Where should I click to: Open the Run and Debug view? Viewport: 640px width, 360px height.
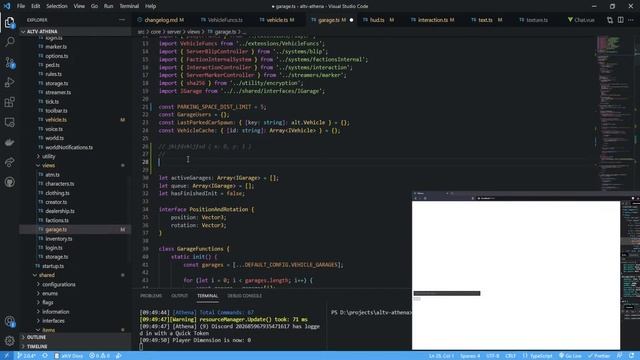click(10, 82)
